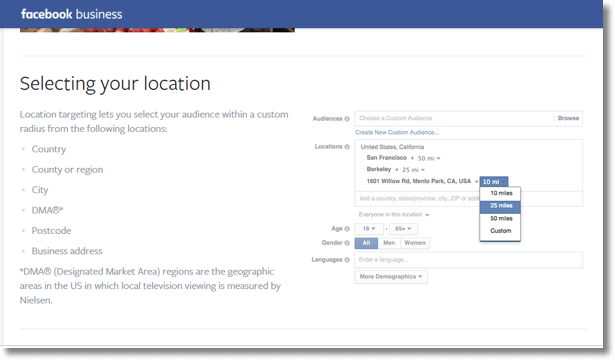Click the Country list item

click(49, 149)
